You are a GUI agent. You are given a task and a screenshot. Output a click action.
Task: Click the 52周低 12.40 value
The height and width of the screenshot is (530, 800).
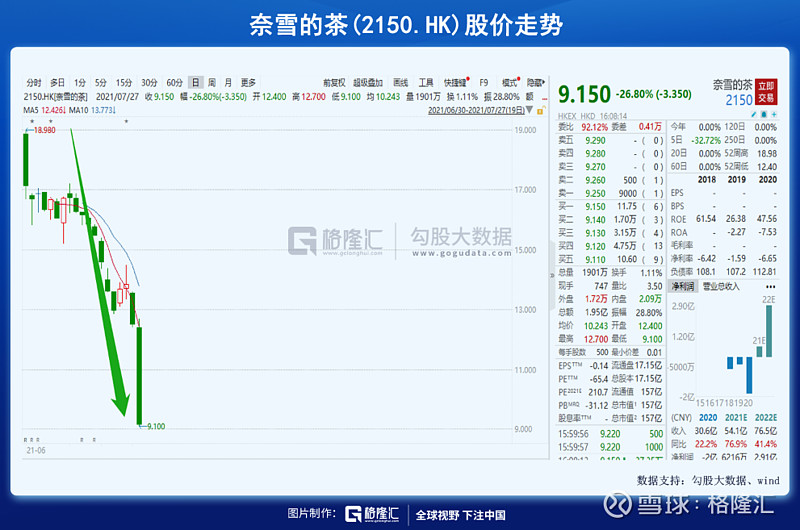[x=767, y=167]
